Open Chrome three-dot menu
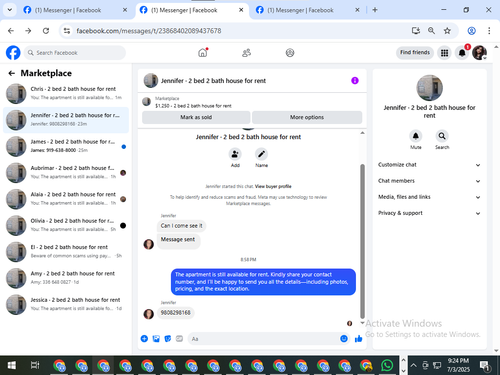The height and width of the screenshot is (375, 500). (x=489, y=31)
